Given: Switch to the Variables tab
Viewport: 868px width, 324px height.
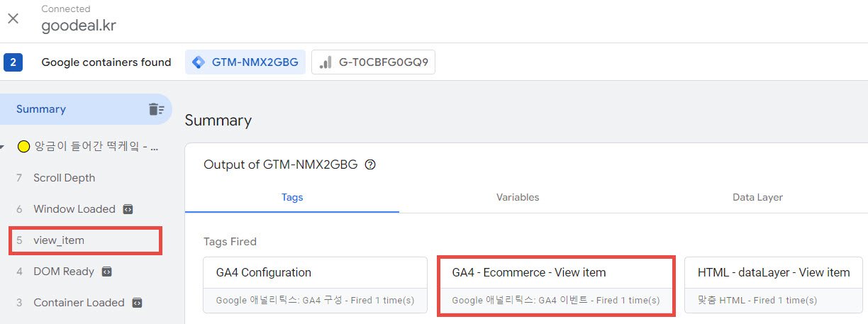Looking at the screenshot, I should point(518,197).
